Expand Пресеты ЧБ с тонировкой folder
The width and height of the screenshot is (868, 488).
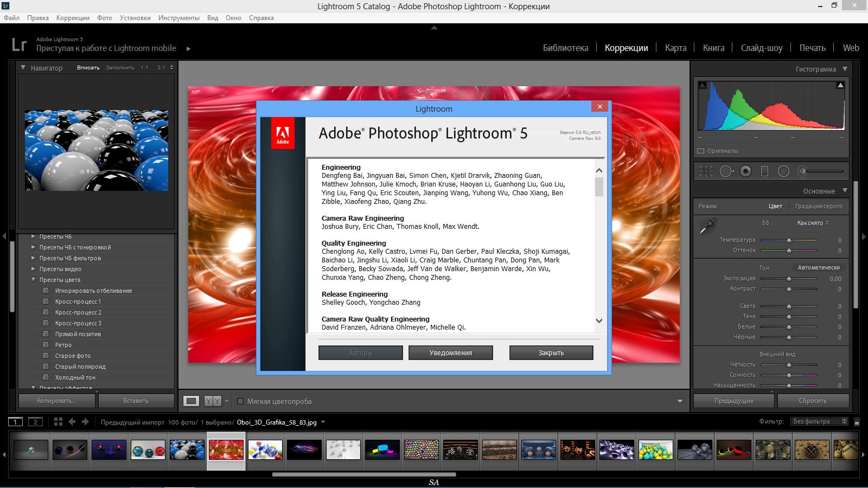click(33, 247)
